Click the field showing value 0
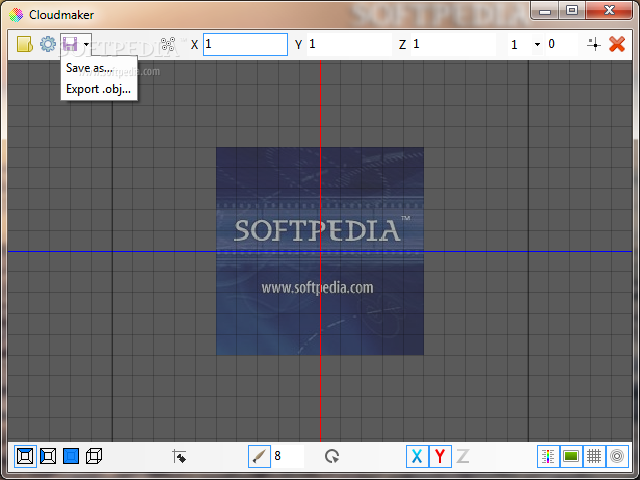The height and width of the screenshot is (480, 640). pos(562,44)
